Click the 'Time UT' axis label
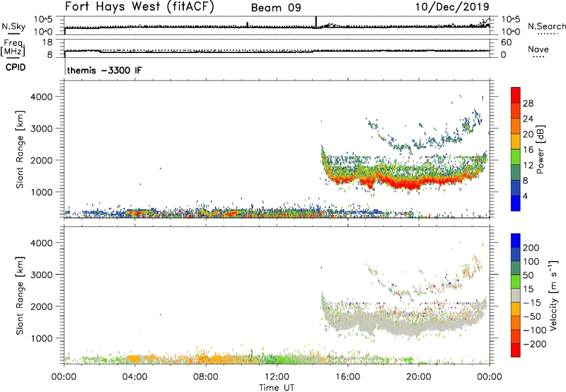Viewport: 566px width, 392px height. click(x=277, y=388)
